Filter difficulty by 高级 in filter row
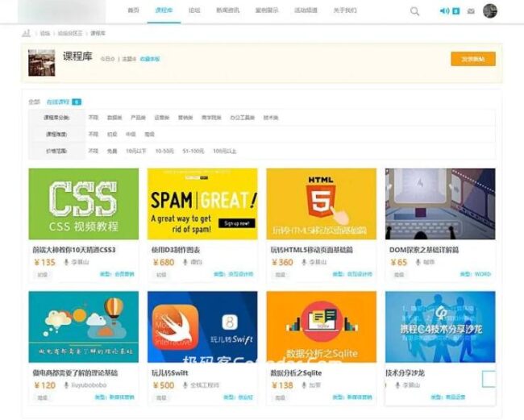Image resolution: width=524 pixels, height=420 pixels. coord(149,135)
